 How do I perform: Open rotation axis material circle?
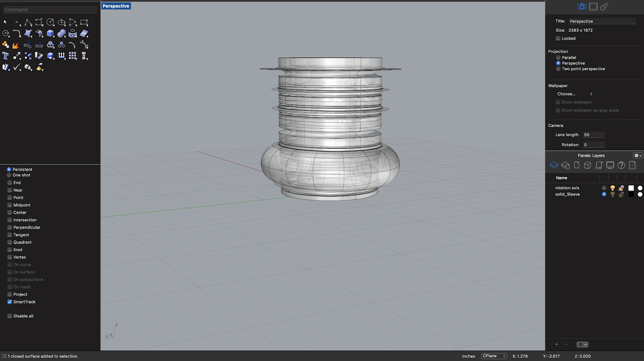640,188
